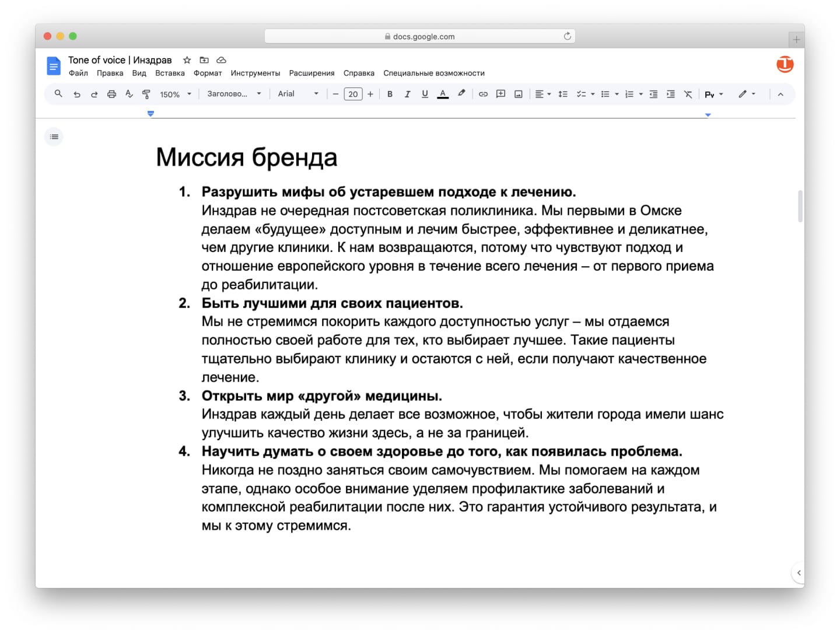
Task: Toggle the checklist formatting
Action: point(581,94)
